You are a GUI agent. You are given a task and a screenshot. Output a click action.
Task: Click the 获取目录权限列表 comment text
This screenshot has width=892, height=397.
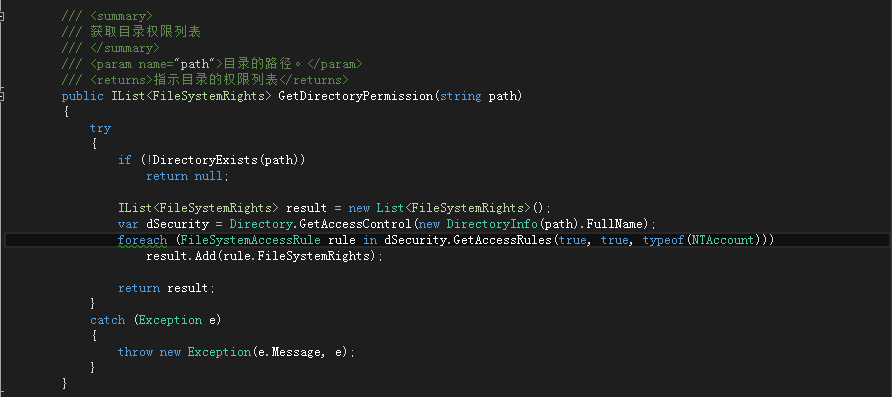click(145, 32)
